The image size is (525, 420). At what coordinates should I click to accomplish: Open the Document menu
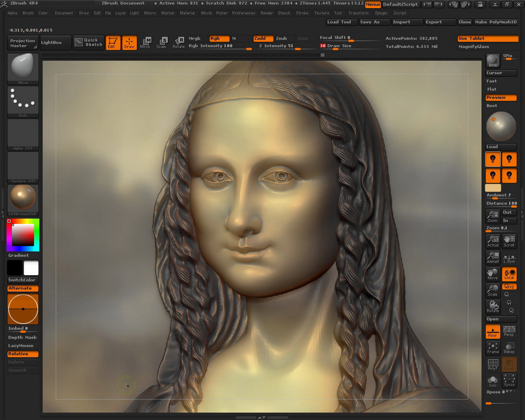(x=64, y=13)
